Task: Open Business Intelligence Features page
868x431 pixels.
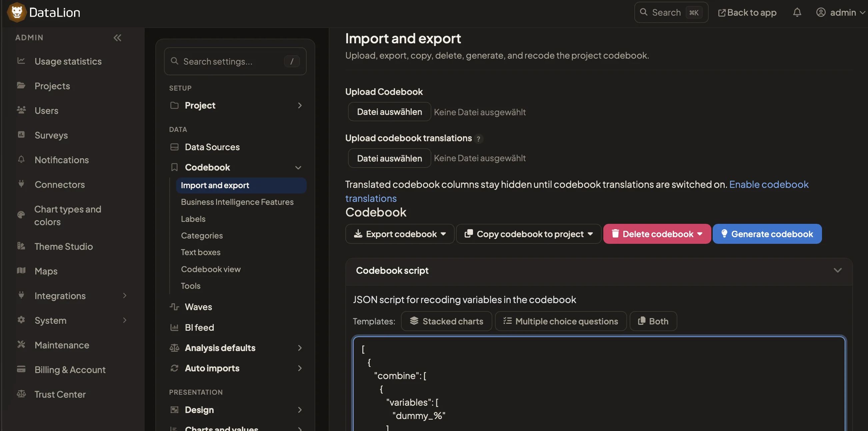Action: [237, 202]
